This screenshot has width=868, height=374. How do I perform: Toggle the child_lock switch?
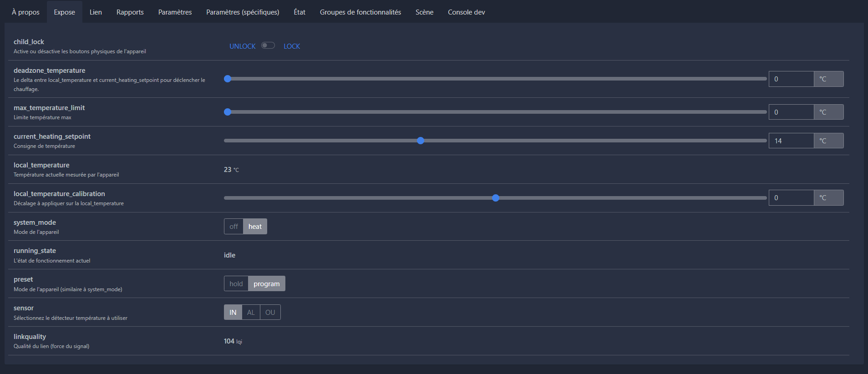pyautogui.click(x=268, y=45)
